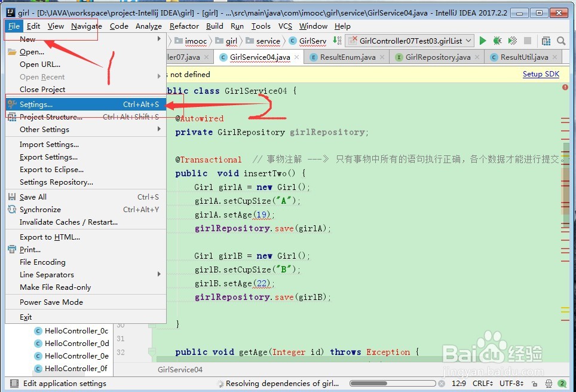Click the tool windows icon in status bar
The height and width of the screenshot is (392, 576).
14,384
